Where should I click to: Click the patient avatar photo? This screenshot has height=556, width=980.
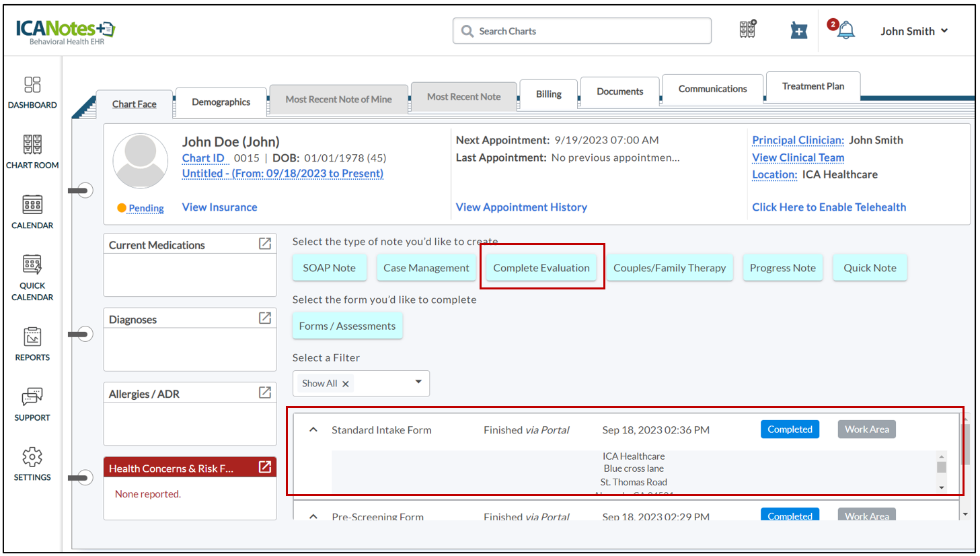click(x=141, y=160)
